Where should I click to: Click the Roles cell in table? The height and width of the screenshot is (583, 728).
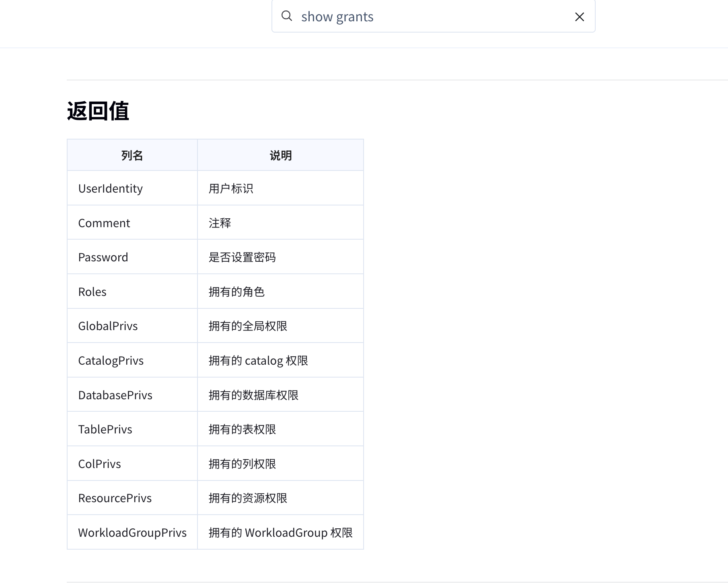93,292
